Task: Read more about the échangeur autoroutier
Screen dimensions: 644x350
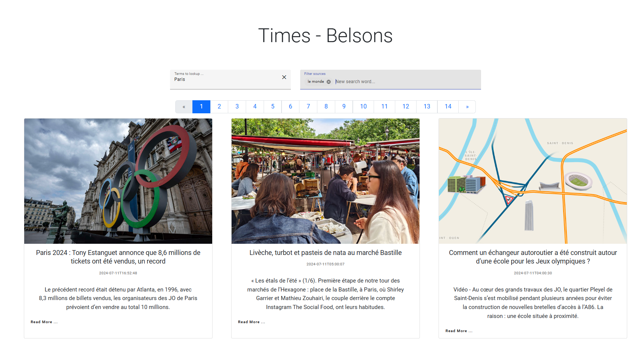Action: tap(459, 331)
